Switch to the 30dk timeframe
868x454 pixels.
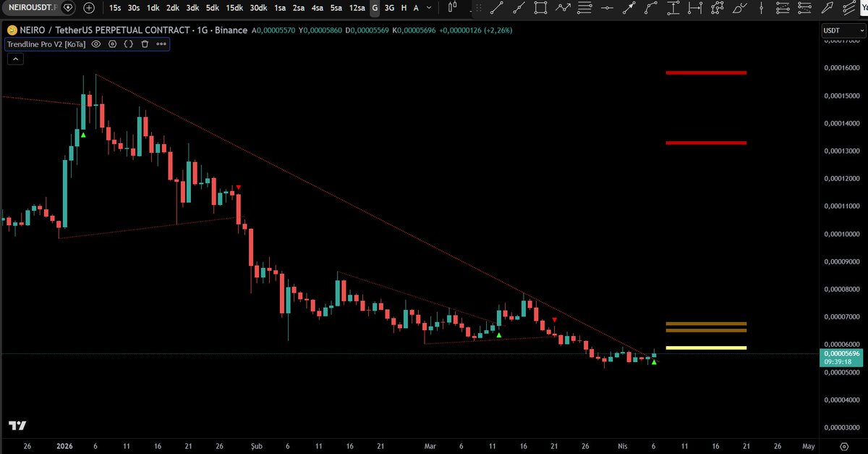(258, 8)
